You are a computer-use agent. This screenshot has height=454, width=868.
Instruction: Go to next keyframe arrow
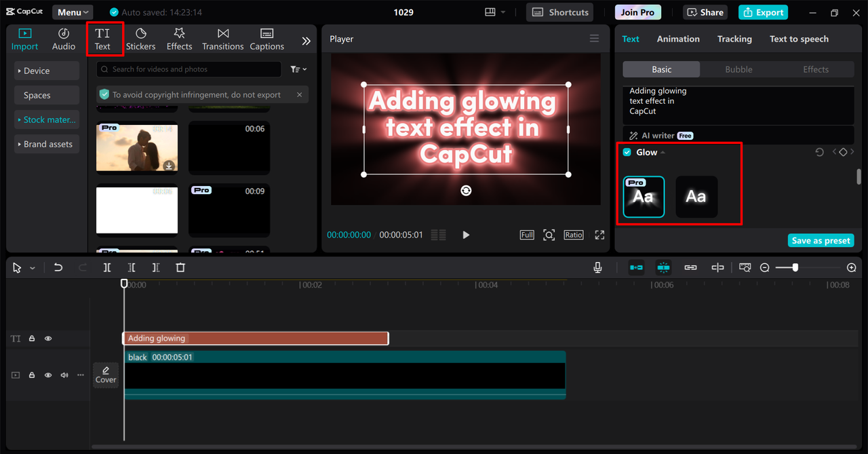click(x=852, y=153)
